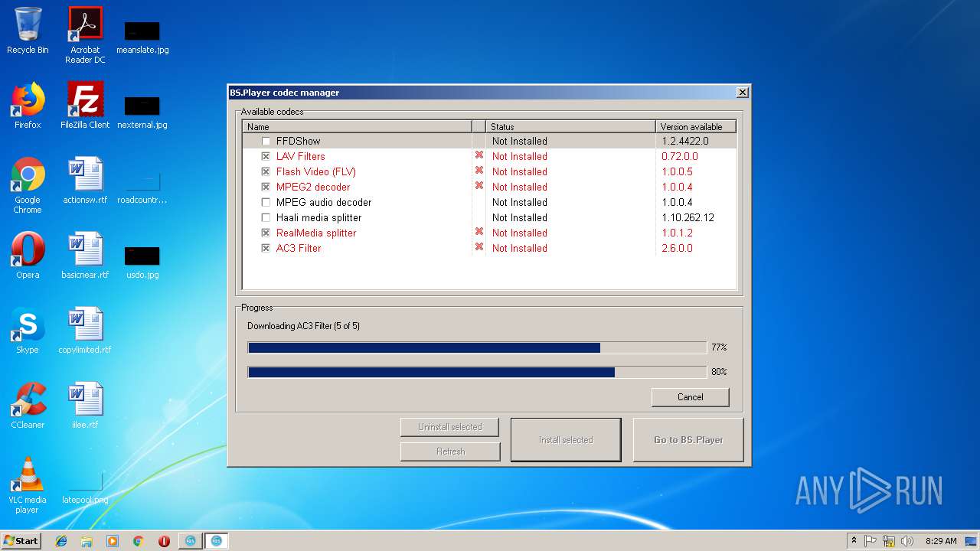Click AC3 Filter red X status icon

click(479, 247)
